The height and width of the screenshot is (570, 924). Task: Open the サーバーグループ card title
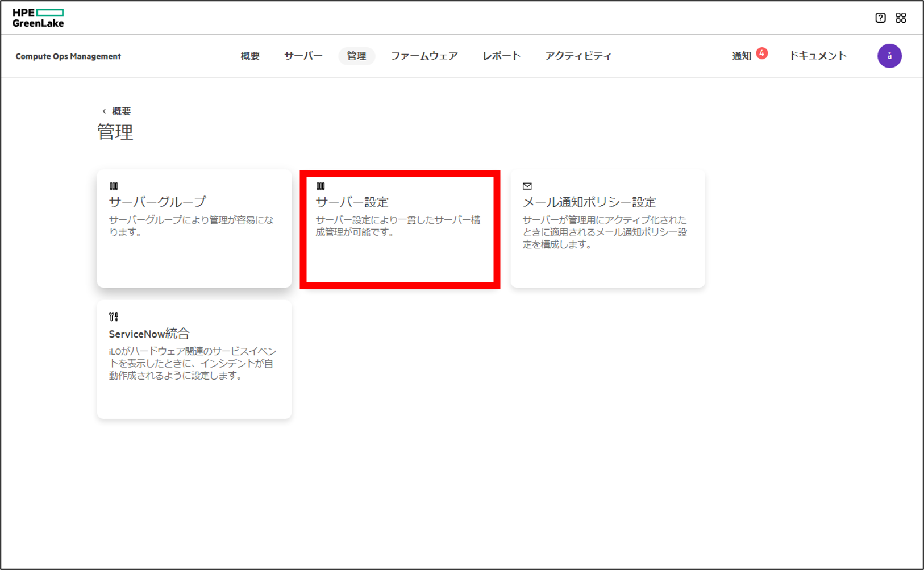[157, 202]
